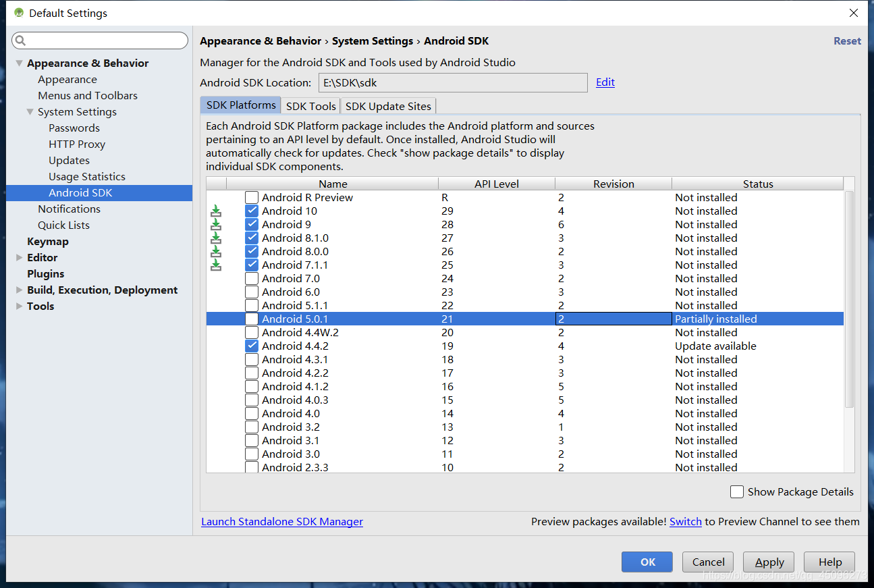This screenshot has height=588, width=874.
Task: Check the Android 7.0 checkbox
Action: [x=252, y=278]
